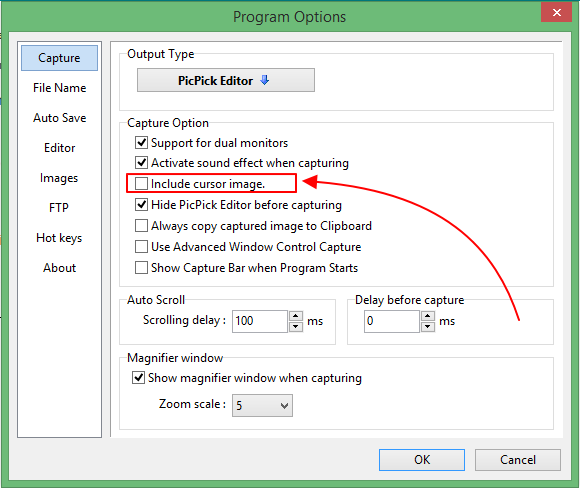Image resolution: width=580 pixels, height=488 pixels.
Task: Dismiss dialog using Cancel button
Action: [x=517, y=460]
